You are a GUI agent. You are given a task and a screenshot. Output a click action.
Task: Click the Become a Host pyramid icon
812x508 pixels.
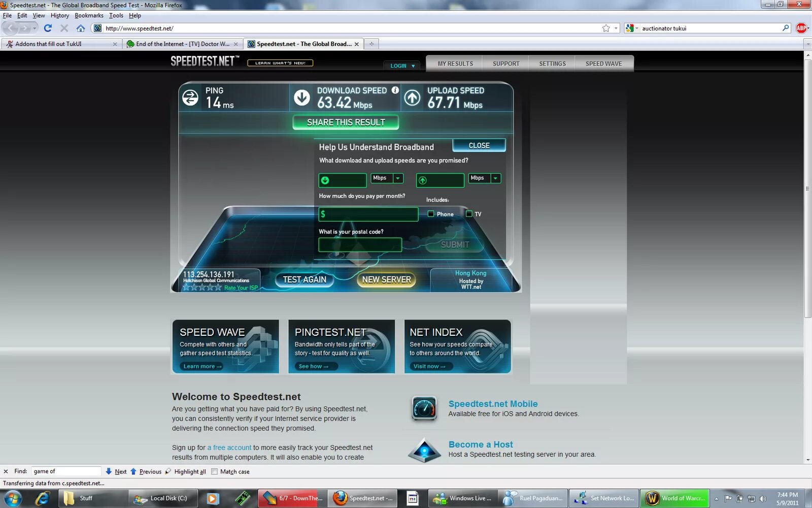pos(425,450)
